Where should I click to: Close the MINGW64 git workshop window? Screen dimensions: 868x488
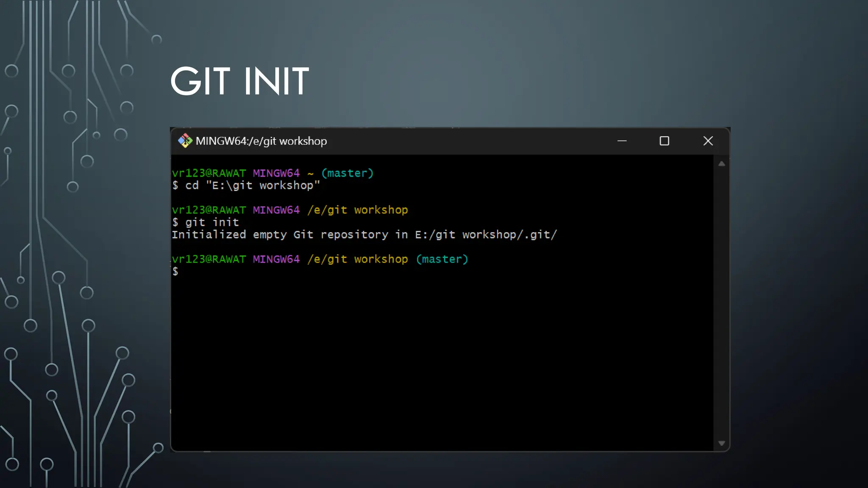click(708, 141)
